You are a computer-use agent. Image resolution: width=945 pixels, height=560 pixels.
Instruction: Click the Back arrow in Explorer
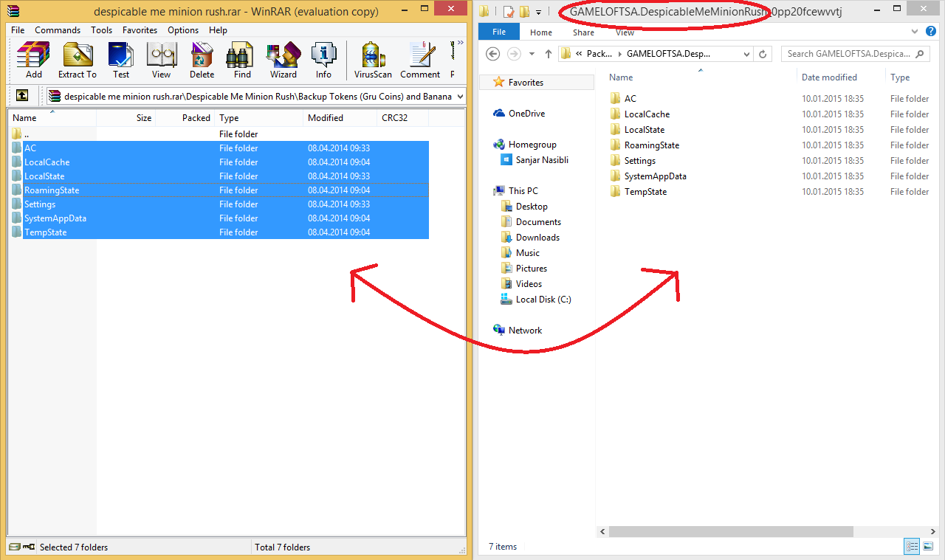[x=493, y=54]
